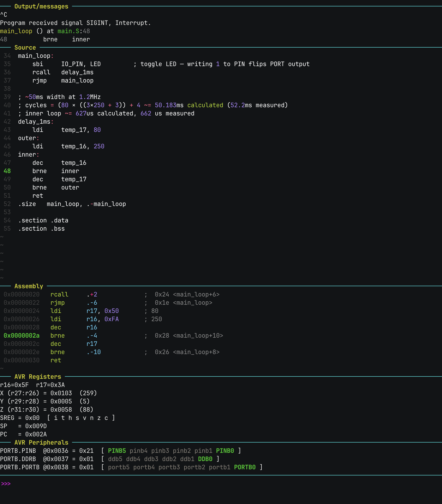Click 'PORTB.PINB' peripheral name

[18, 451]
